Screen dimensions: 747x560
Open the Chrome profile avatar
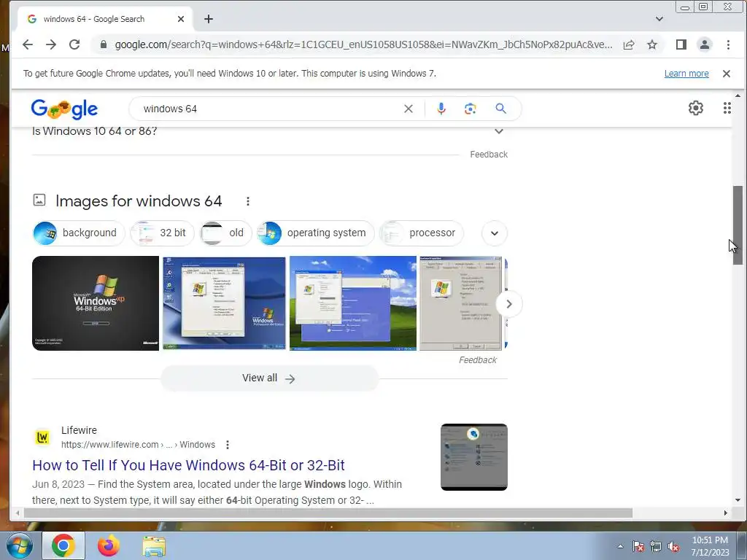pos(704,44)
